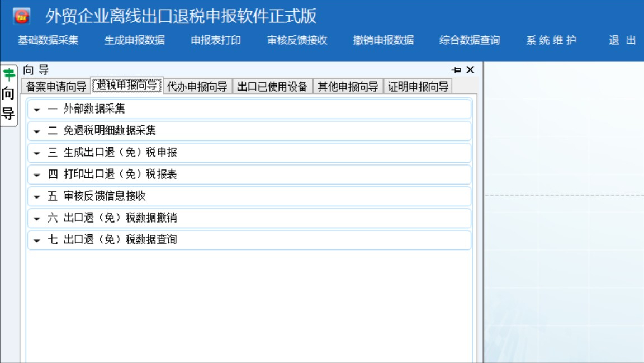Viewport: 644px width, 363px height.
Task: Click the 外贸企业离线出口退税申报软件正式版 title
Action: pyautogui.click(x=181, y=16)
